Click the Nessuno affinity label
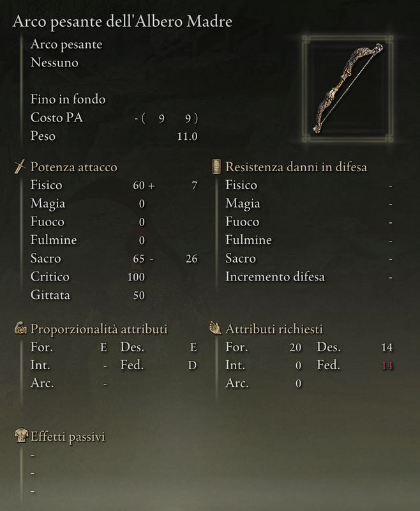The height and width of the screenshot is (511, 420). point(54,63)
